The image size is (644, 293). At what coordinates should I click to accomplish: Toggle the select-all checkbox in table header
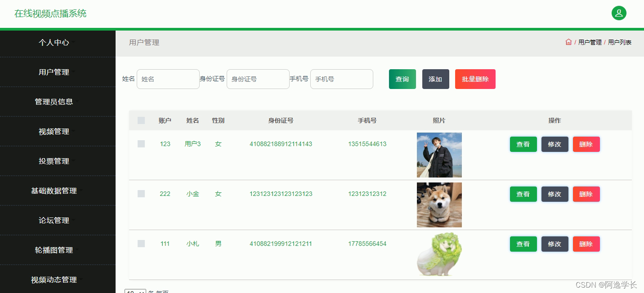coord(141,120)
